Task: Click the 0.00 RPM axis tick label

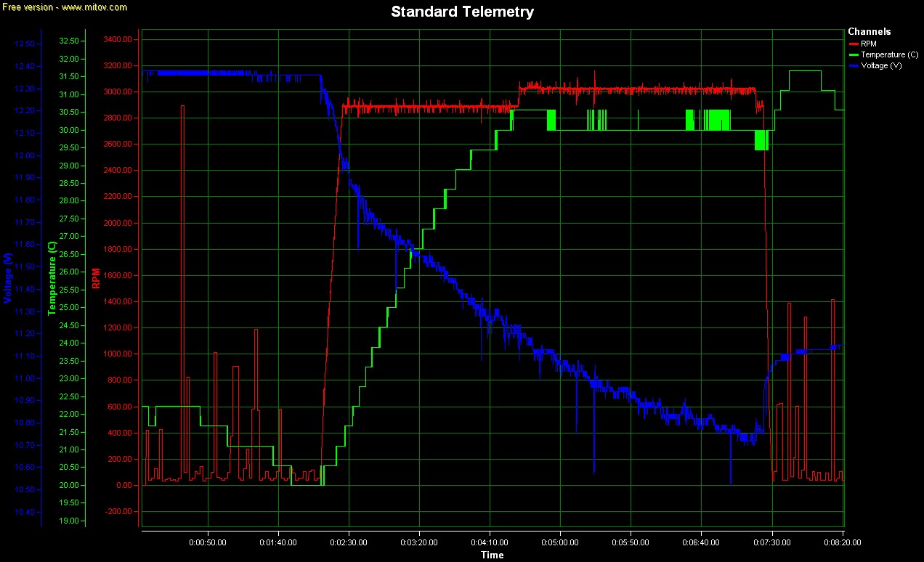Action: click(x=123, y=485)
